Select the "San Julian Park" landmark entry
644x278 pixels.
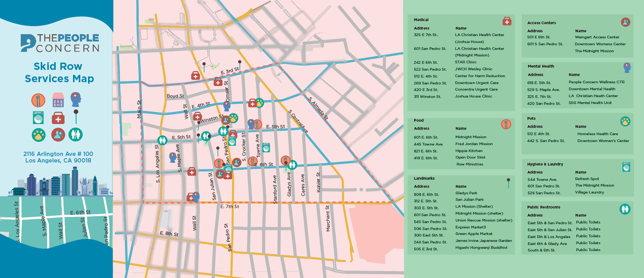[x=470, y=200]
